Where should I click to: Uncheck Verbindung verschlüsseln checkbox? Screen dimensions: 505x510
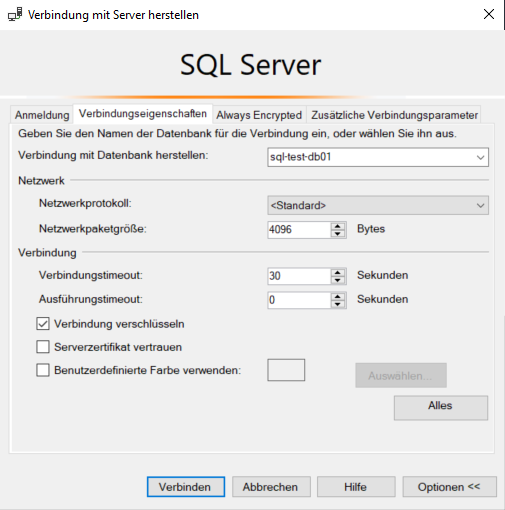tap(43, 324)
